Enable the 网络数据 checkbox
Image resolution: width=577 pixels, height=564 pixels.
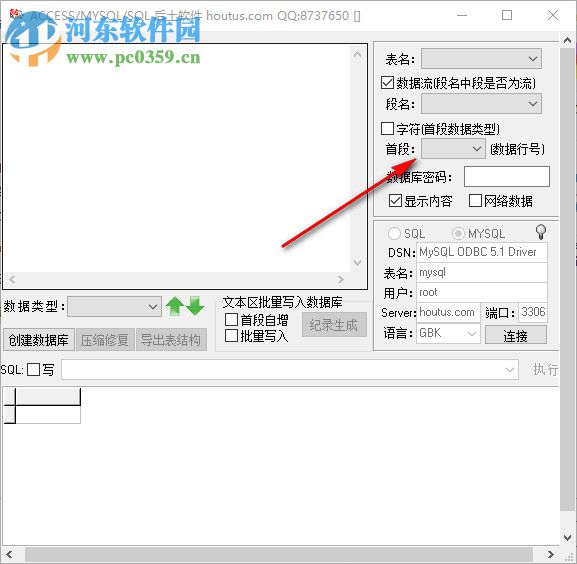coord(475,201)
